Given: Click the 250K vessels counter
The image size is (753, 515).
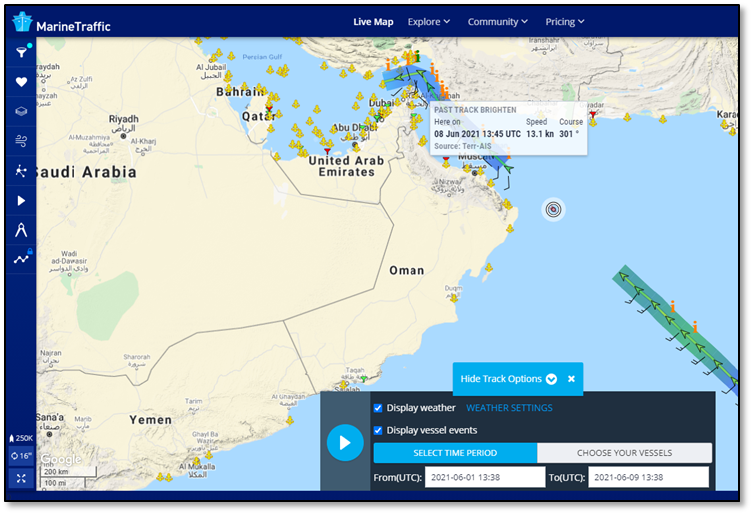Looking at the screenshot, I should [21, 438].
